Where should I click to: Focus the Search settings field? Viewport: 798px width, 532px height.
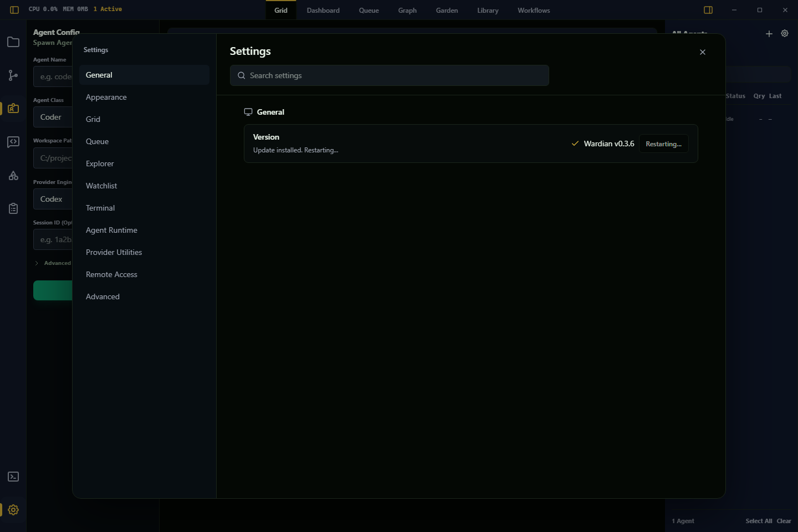(390, 75)
